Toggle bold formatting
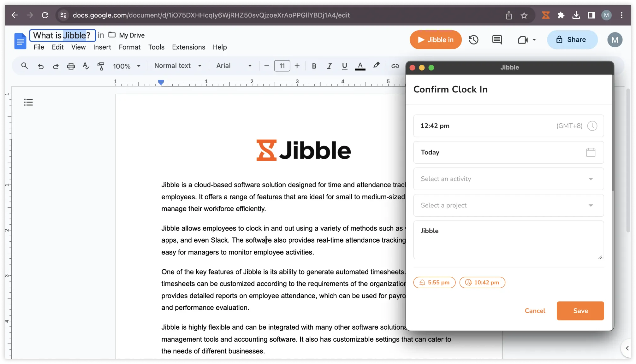Screen dimensions: 636x364 [x=314, y=66]
